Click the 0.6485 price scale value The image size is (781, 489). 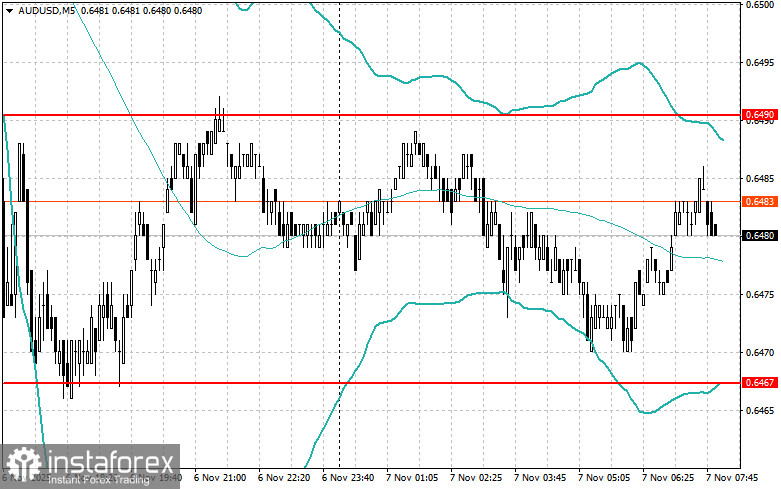[760, 179]
